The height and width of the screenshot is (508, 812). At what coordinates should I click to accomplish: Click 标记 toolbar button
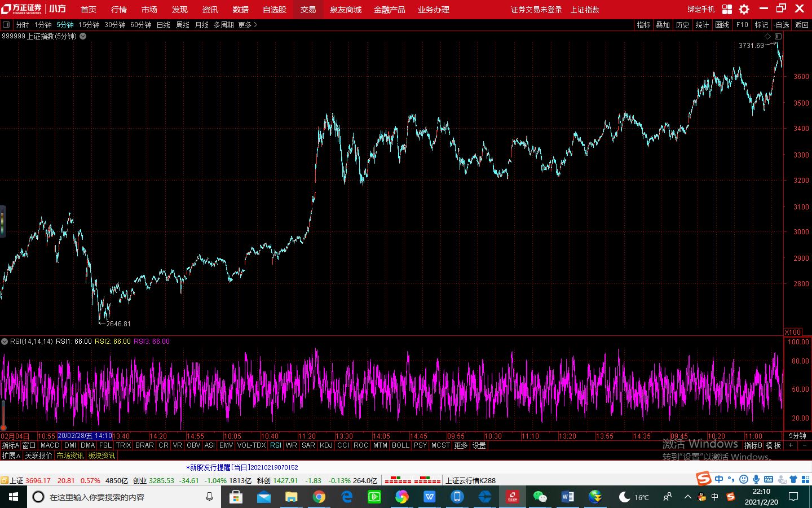tap(762, 25)
